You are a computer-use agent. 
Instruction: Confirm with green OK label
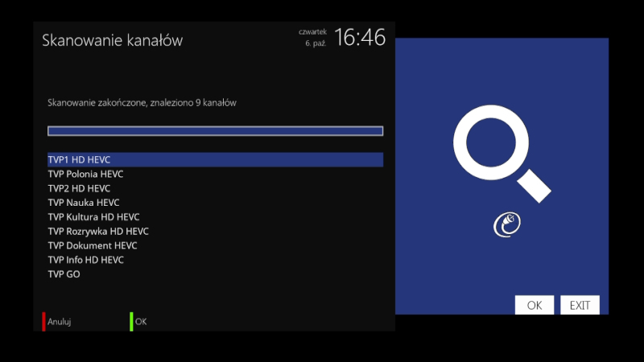tap(141, 321)
